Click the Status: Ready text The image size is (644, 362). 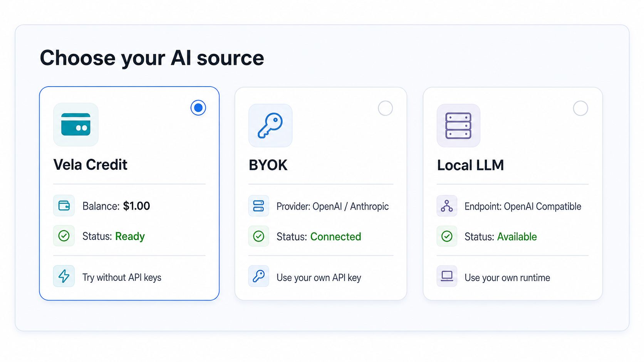pyautogui.click(x=114, y=236)
